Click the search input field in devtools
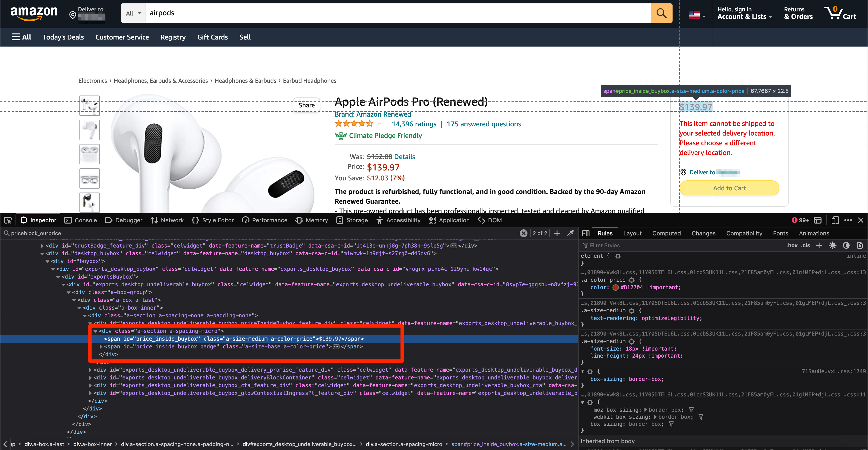 click(263, 233)
